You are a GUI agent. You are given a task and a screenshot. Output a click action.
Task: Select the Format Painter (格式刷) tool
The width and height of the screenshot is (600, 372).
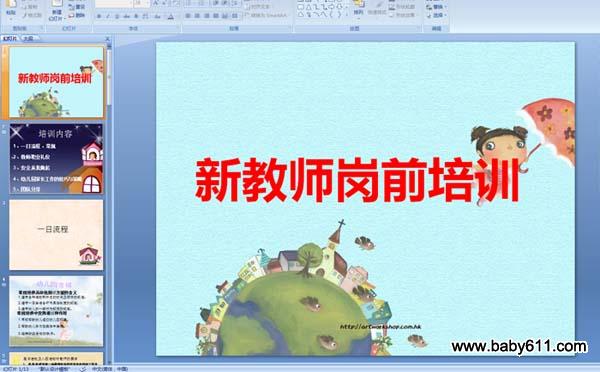(x=32, y=15)
